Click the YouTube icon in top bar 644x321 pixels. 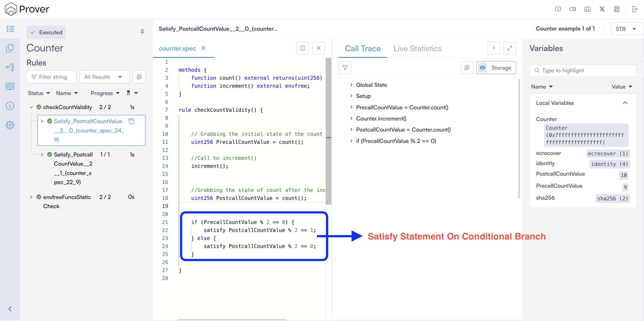click(x=558, y=9)
